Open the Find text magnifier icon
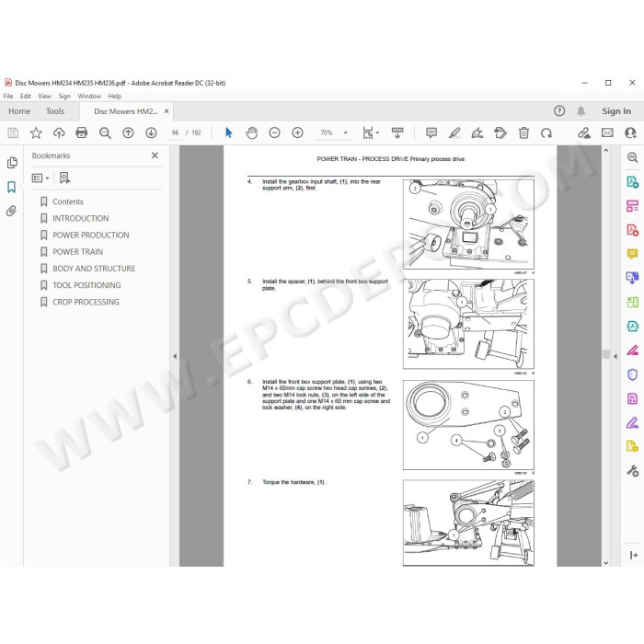This screenshot has height=644, width=644. (105, 132)
